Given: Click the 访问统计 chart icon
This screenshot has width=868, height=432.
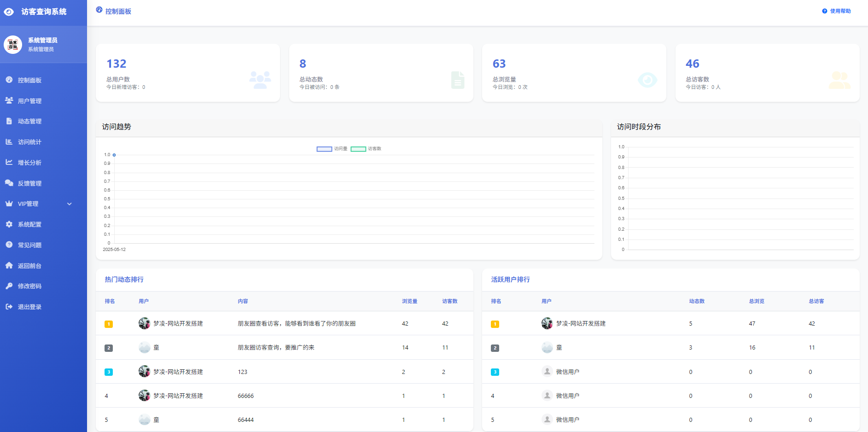Looking at the screenshot, I should coord(9,142).
